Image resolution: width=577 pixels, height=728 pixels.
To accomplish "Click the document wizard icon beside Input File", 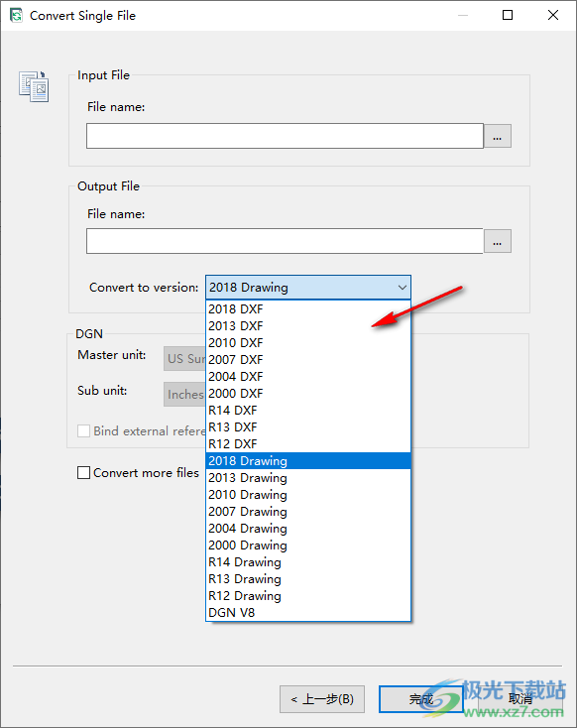I will click(34, 86).
